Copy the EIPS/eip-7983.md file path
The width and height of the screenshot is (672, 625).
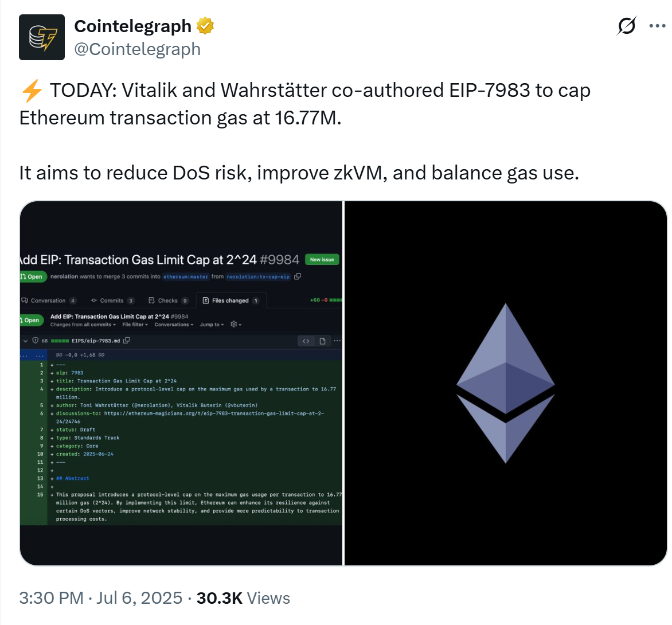click(x=127, y=341)
